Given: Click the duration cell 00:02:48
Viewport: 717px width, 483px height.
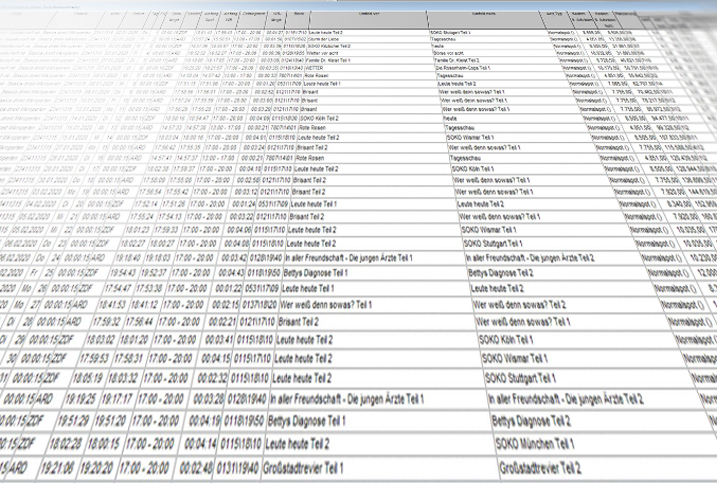Looking at the screenshot, I should (x=196, y=468).
